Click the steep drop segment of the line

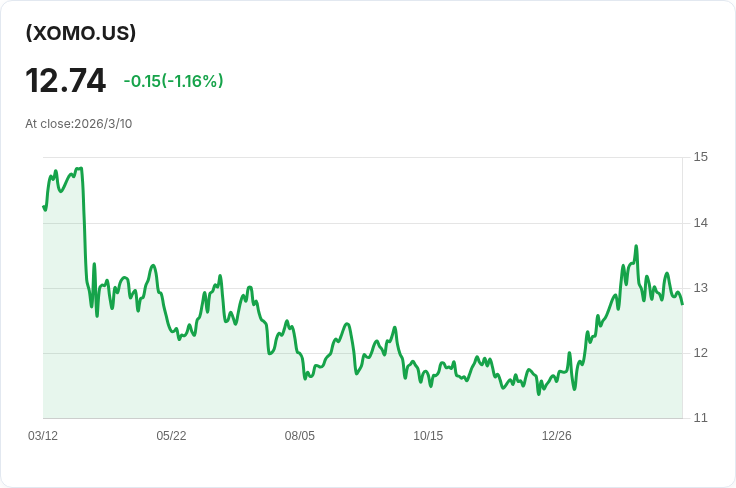[x=84, y=225]
